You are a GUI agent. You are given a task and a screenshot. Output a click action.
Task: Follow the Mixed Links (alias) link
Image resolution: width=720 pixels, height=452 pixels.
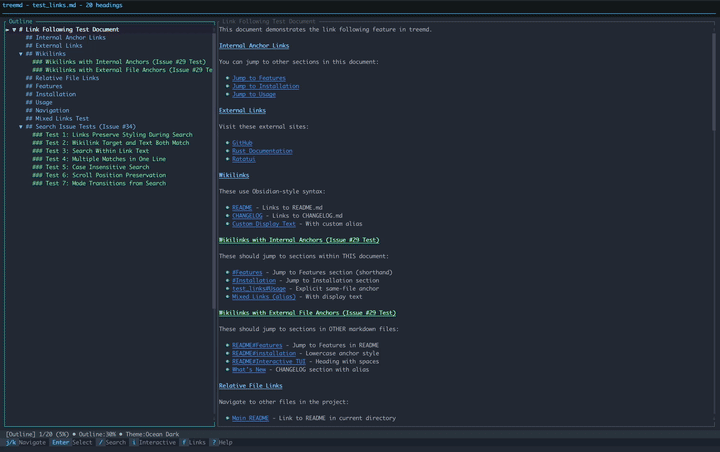(x=264, y=297)
